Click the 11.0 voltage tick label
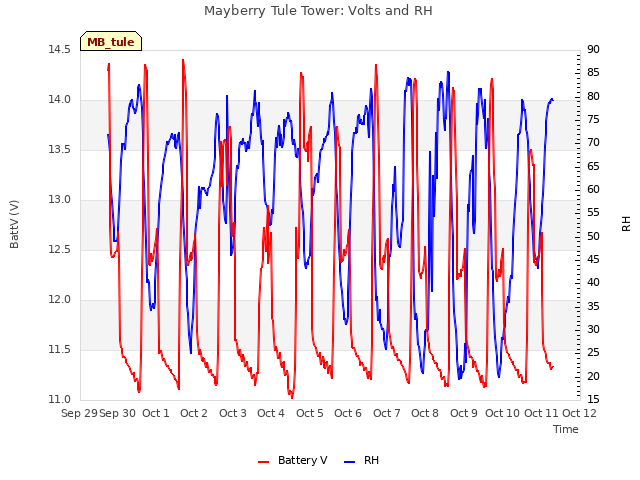640x480 pixels. click(x=60, y=400)
